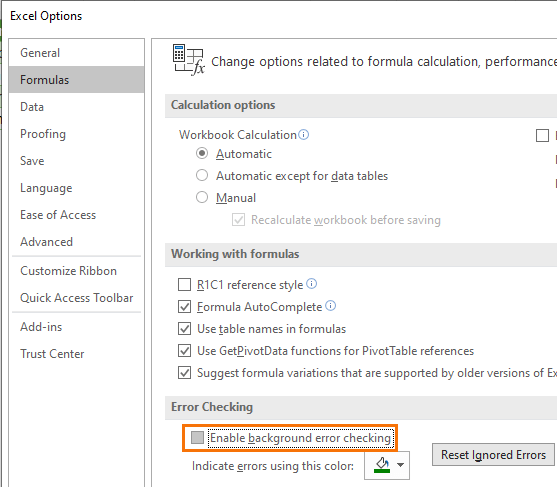Click info icon beside Formula AutoComplete
The width and height of the screenshot is (557, 487).
[x=330, y=306]
